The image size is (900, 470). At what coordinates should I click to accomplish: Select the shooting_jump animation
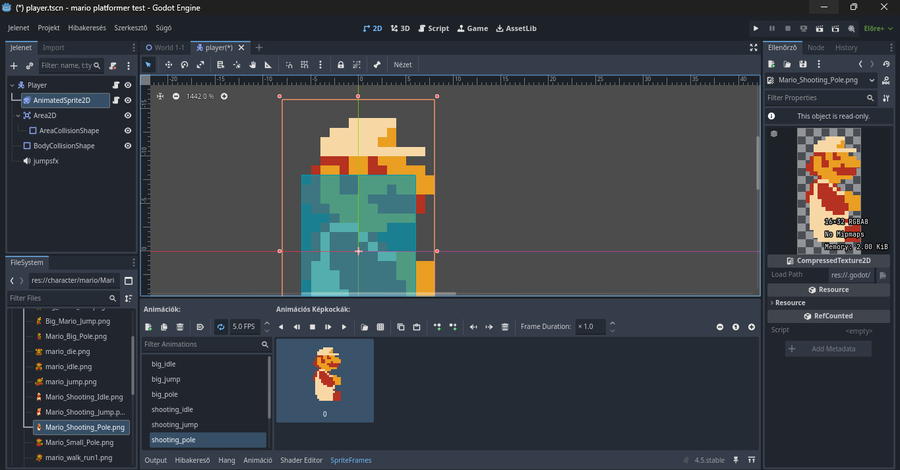coord(175,425)
